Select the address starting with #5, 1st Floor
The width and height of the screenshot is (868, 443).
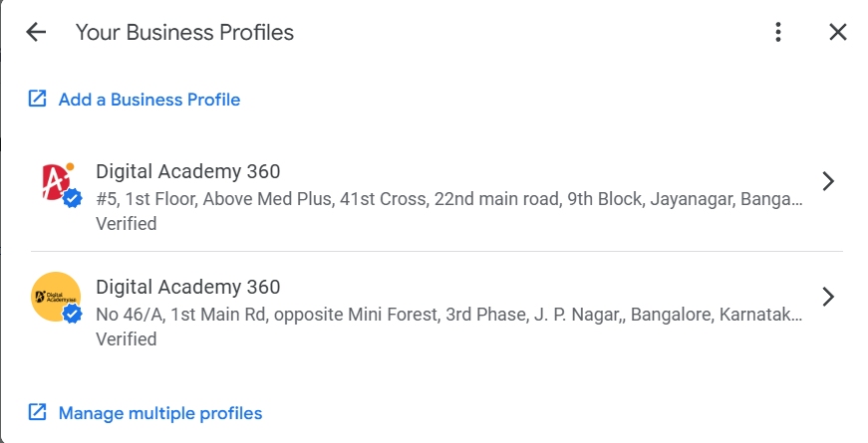coord(448,199)
